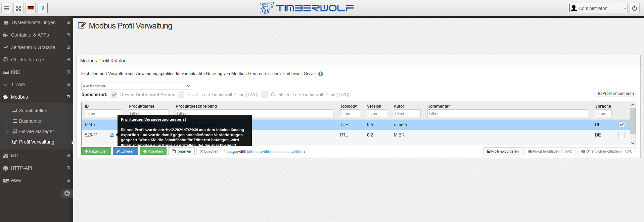Switch language via the German flag icon
Image resolution: width=644 pixels, height=222 pixels.
pos(31,8)
